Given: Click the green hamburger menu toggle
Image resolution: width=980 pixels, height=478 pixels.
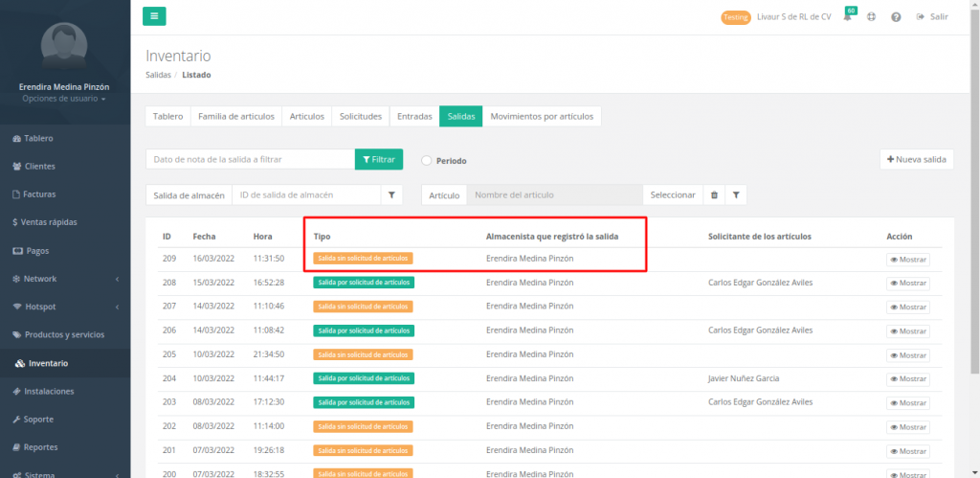Looking at the screenshot, I should 154,16.
